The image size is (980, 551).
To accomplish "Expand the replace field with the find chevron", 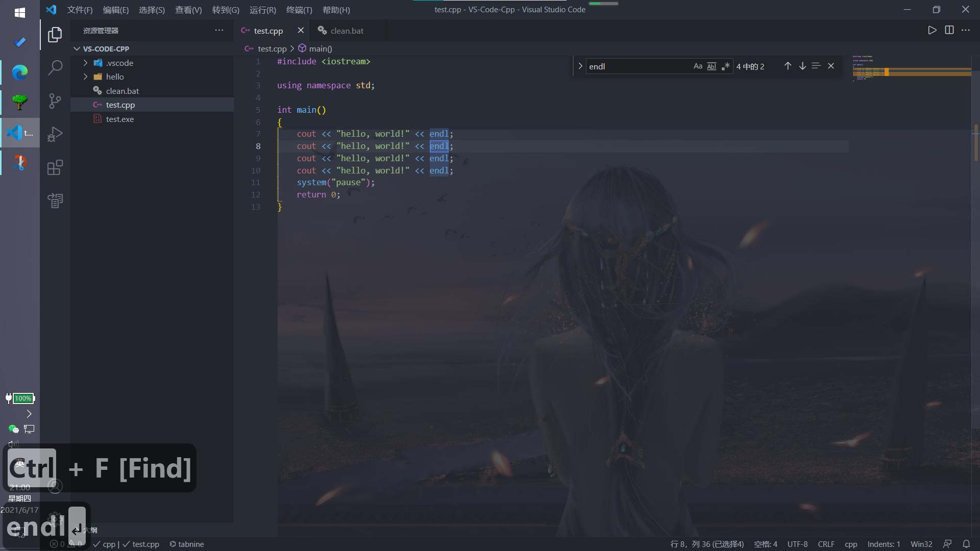I will tap(580, 66).
